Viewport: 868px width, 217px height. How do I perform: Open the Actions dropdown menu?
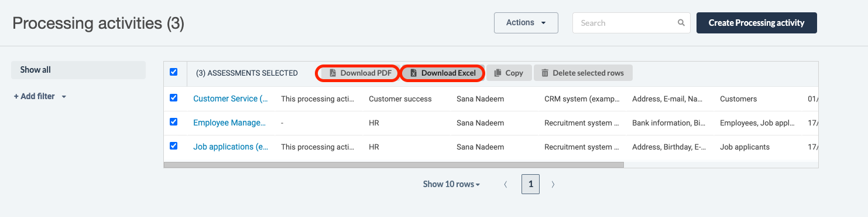tap(526, 23)
